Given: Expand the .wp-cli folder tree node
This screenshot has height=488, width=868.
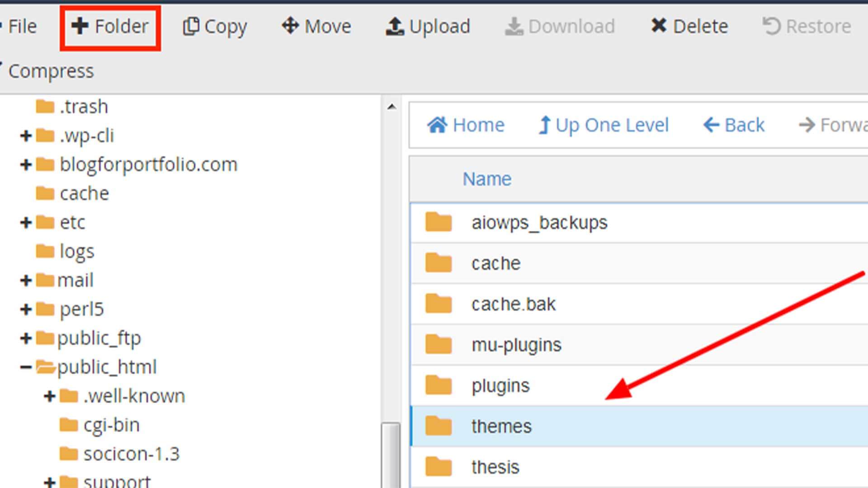Looking at the screenshot, I should (26, 136).
